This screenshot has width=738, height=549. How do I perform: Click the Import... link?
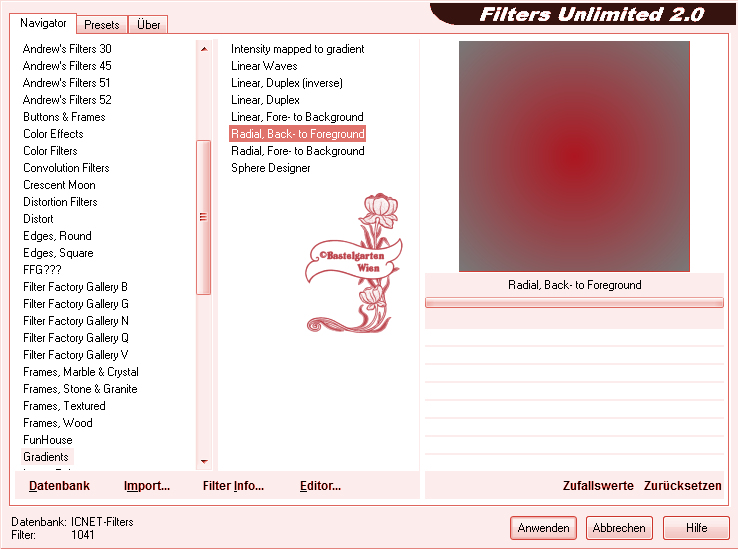coord(147,486)
